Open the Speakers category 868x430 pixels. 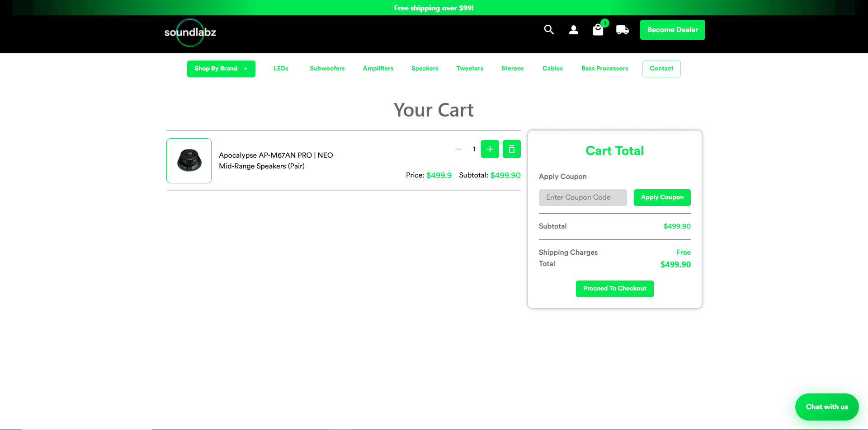pos(425,69)
